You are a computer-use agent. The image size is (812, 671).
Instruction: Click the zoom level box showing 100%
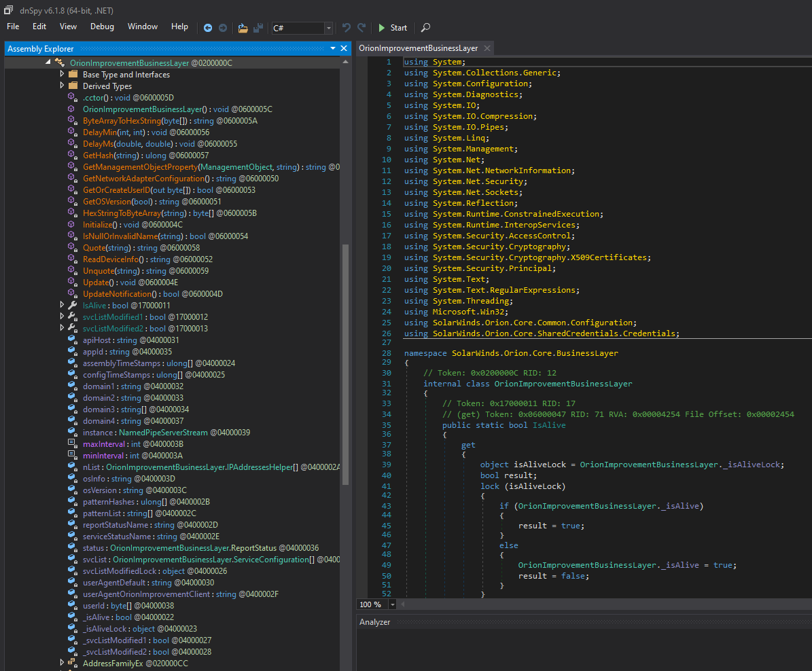372,604
